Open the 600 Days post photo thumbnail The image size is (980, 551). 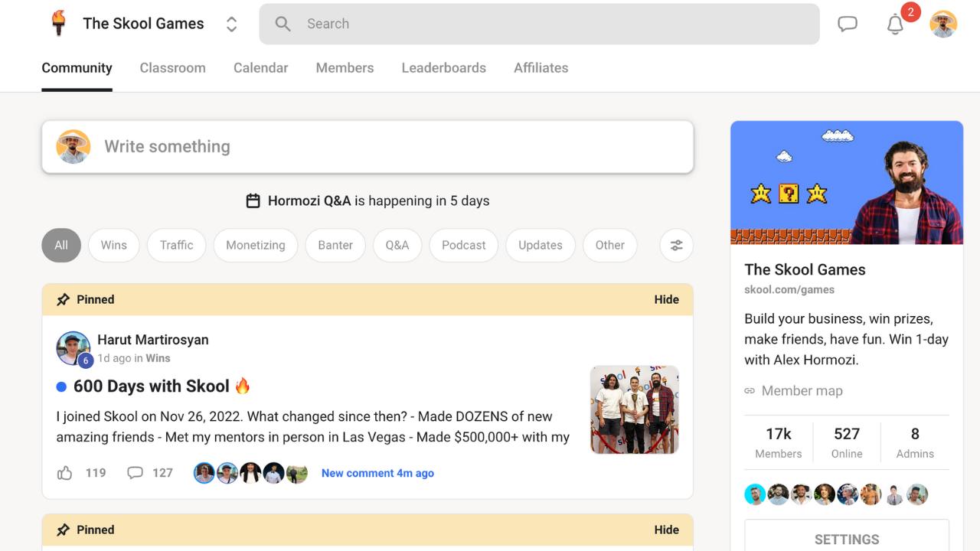[635, 409]
